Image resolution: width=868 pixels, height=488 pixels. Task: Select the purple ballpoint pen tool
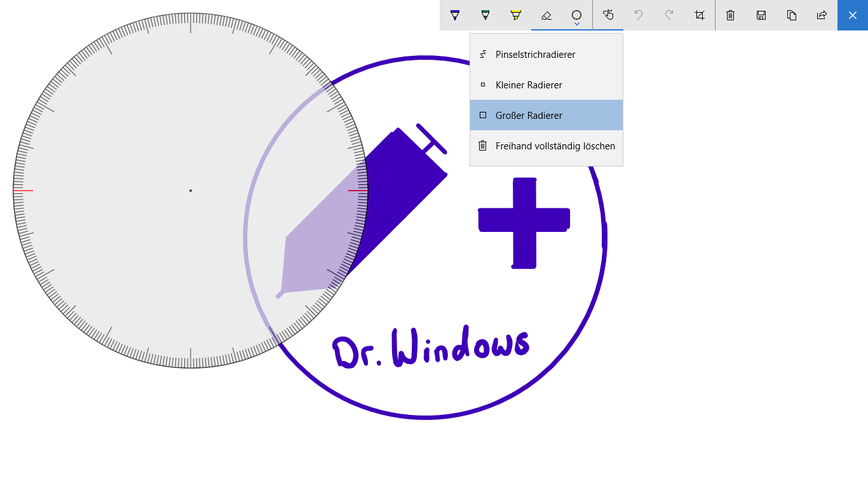point(455,15)
